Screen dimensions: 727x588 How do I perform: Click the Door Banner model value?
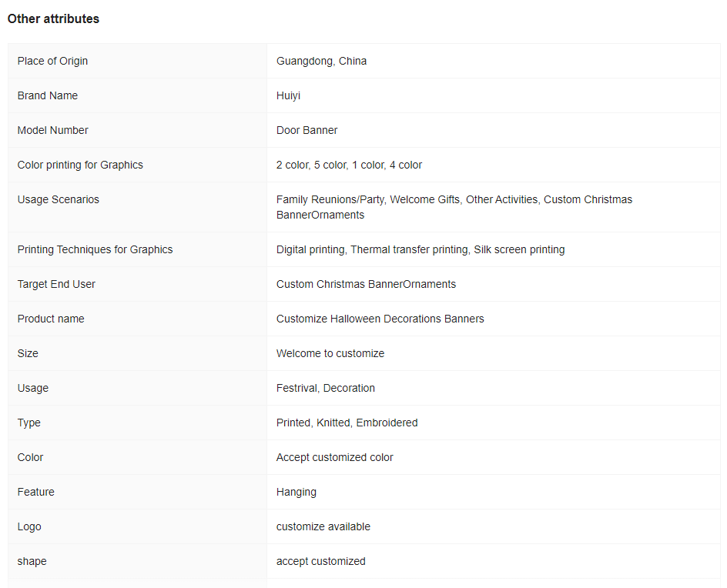(x=307, y=130)
